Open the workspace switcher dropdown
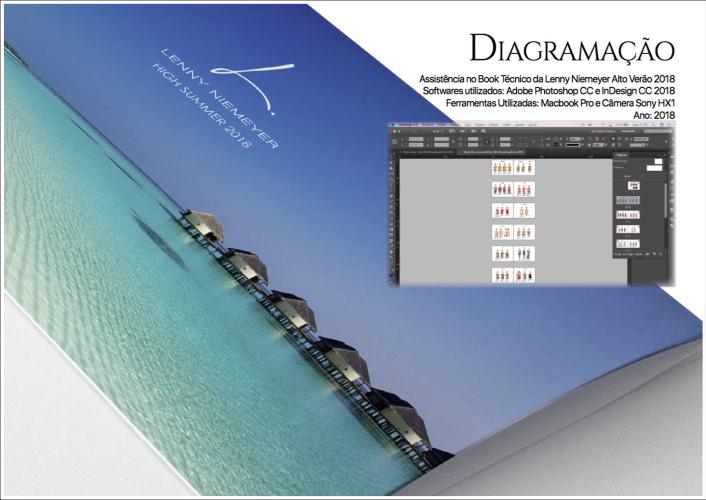The image size is (706, 500). coord(628,131)
